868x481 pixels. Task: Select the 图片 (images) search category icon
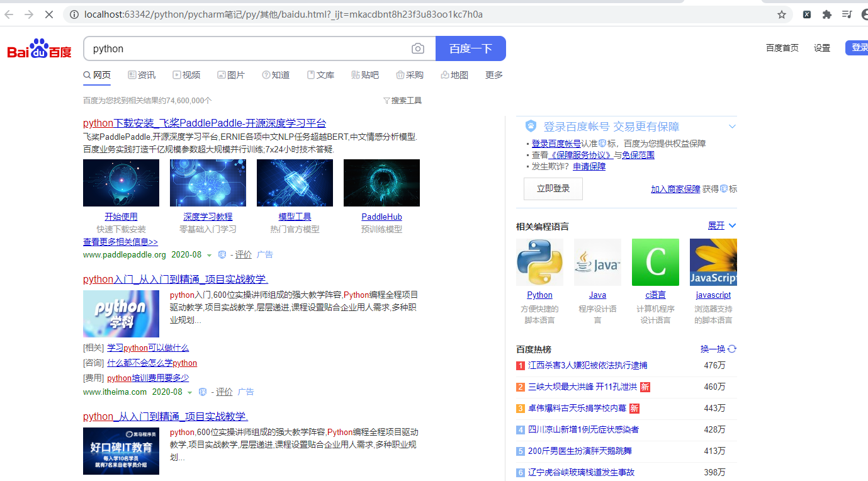click(x=221, y=74)
